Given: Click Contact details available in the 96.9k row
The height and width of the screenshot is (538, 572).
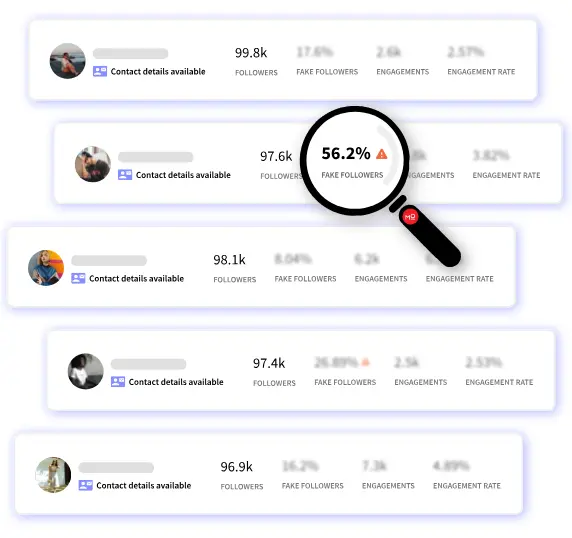Looking at the screenshot, I should click(x=144, y=485).
